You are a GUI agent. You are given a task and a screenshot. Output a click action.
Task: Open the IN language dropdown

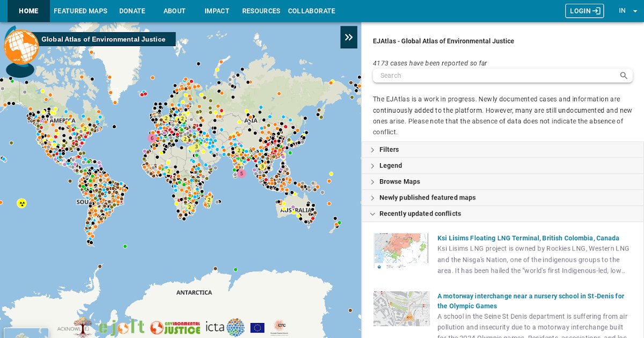coord(627,11)
